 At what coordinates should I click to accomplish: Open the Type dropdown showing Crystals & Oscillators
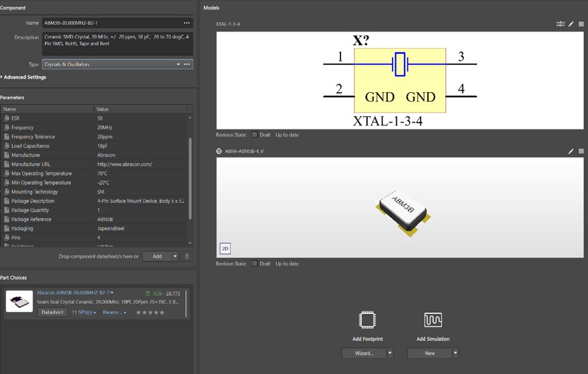point(178,64)
